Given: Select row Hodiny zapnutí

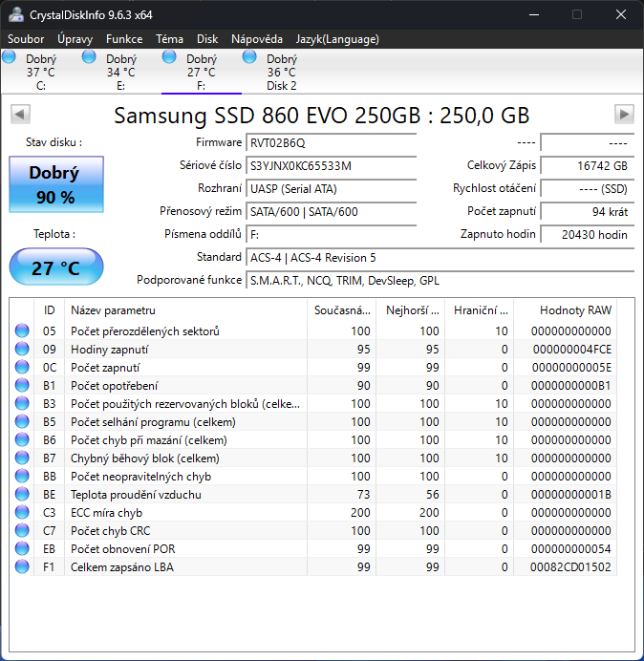Looking at the screenshot, I should pos(313,349).
